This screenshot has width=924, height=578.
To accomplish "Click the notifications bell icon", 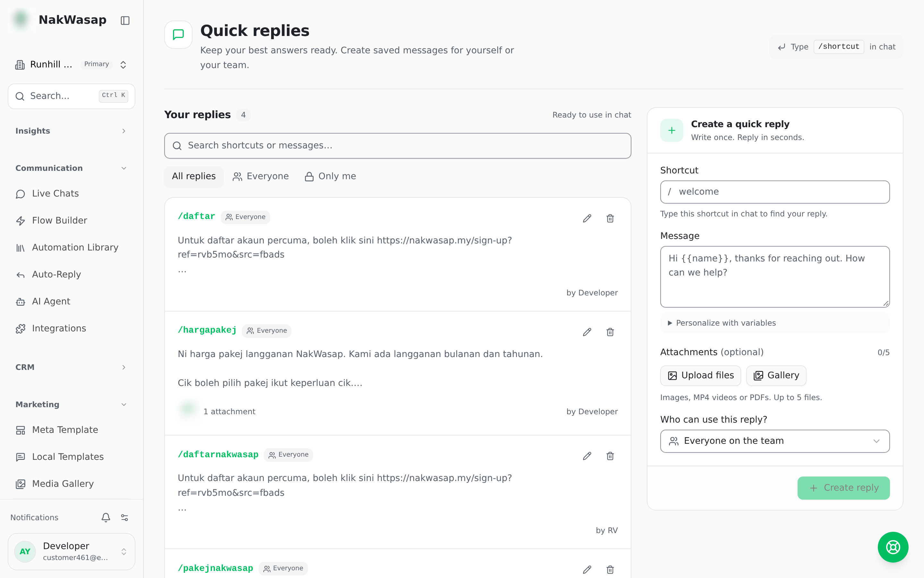I will (x=106, y=517).
